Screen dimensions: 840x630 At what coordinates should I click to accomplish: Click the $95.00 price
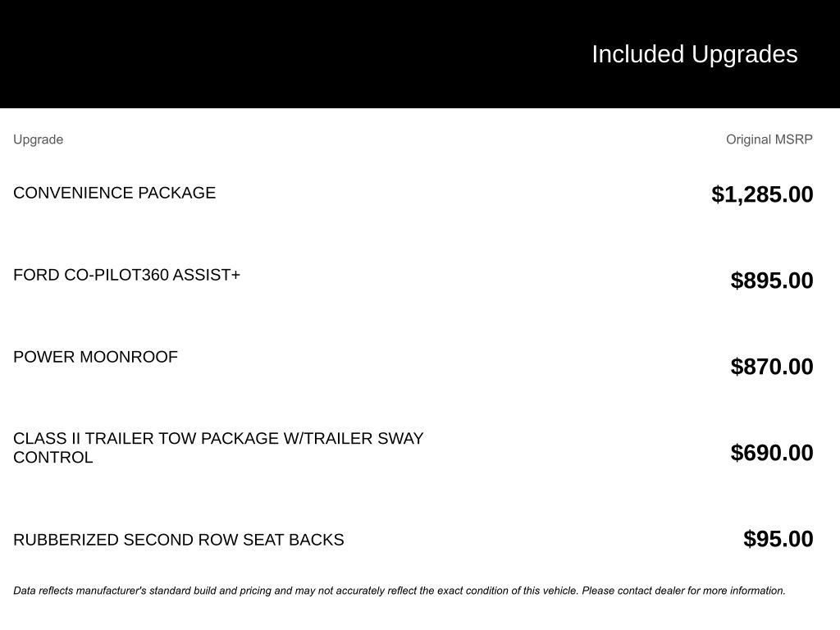[778, 539]
